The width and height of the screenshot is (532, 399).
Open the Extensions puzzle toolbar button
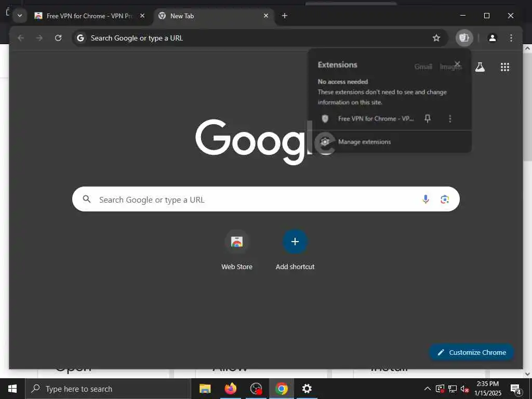click(464, 37)
